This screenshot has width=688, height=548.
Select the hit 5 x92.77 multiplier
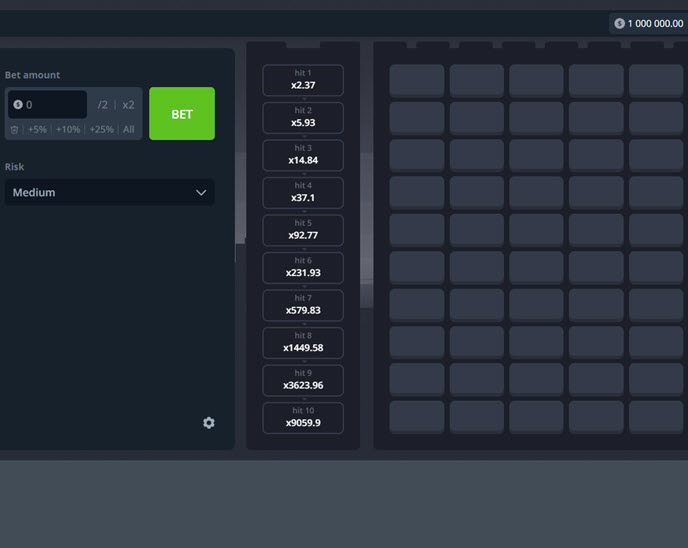[x=302, y=230]
